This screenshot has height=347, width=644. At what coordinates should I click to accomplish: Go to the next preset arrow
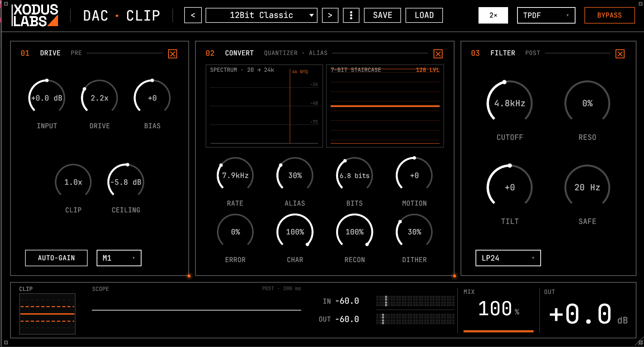[330, 15]
